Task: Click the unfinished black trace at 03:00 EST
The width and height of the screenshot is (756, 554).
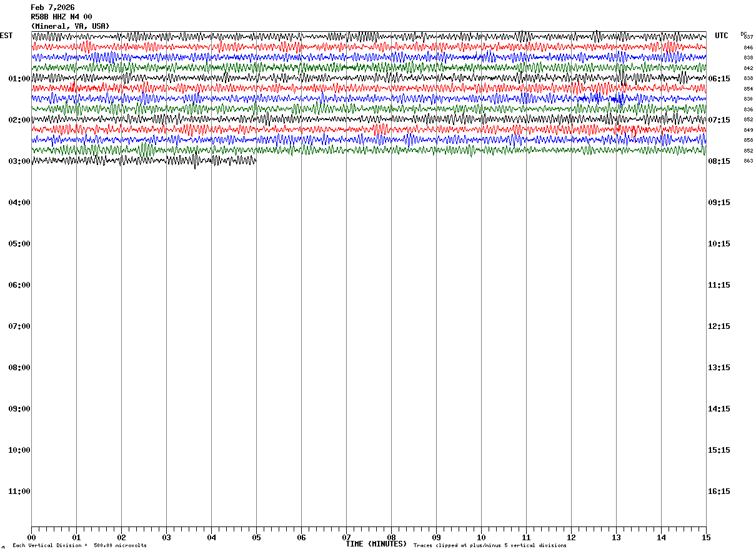Action: click(144, 161)
